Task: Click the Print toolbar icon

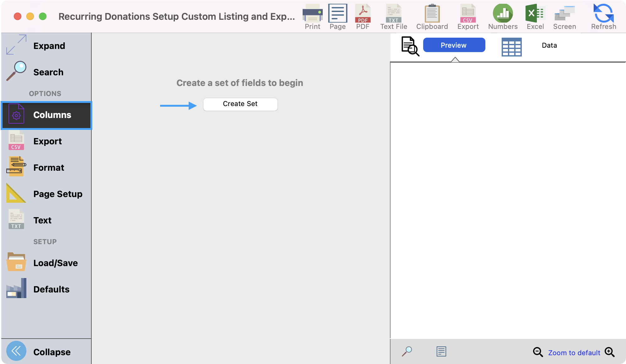Action: click(x=312, y=17)
